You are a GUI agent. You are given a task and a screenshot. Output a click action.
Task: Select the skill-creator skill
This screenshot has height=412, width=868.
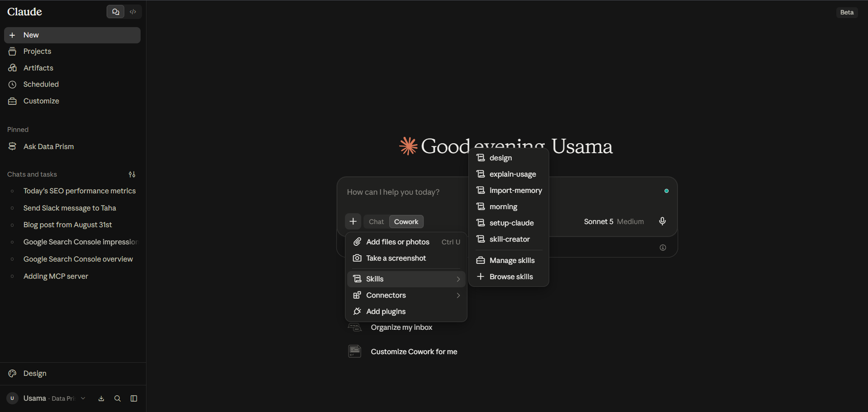509,239
